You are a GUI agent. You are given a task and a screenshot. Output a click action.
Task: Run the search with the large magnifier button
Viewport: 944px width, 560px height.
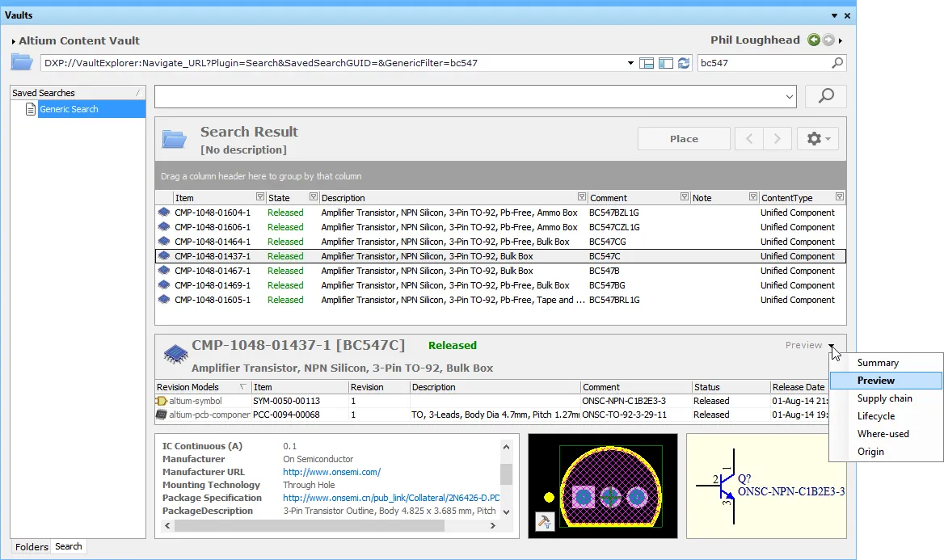(825, 95)
